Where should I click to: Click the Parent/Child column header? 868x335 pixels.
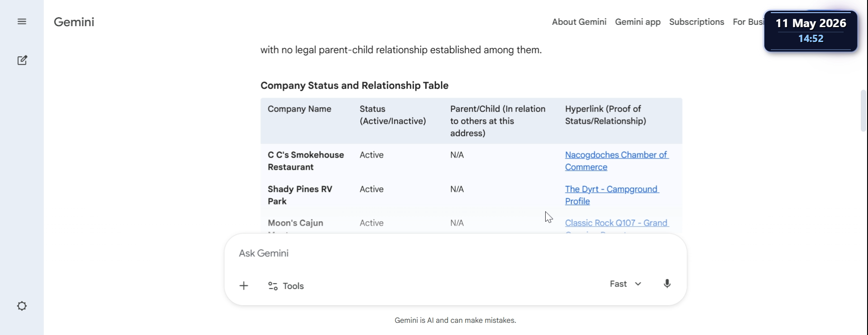tap(498, 121)
